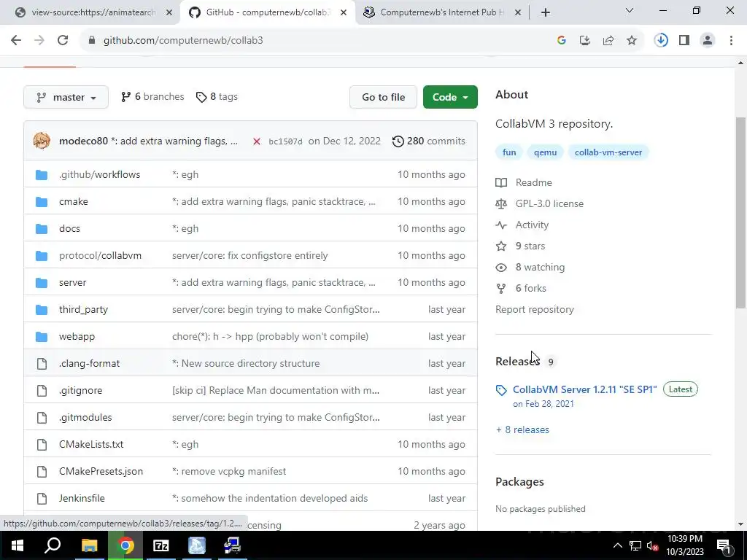Open the docs folder
Image resolution: width=747 pixels, height=560 pixels.
[x=69, y=228]
